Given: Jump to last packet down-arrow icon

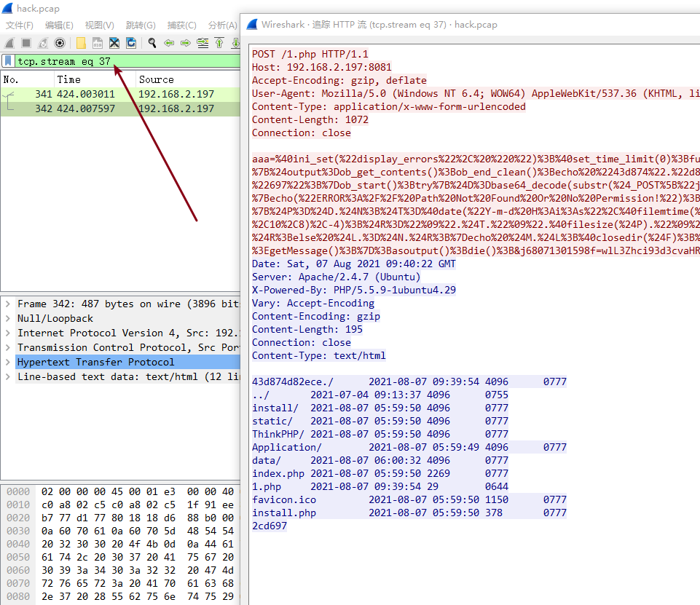Looking at the screenshot, I should point(235,43).
